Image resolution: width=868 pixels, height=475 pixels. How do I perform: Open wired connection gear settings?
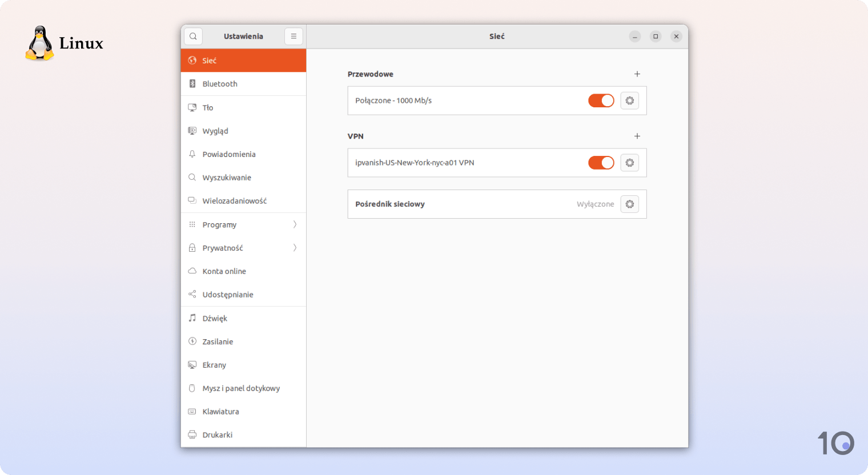click(x=630, y=100)
